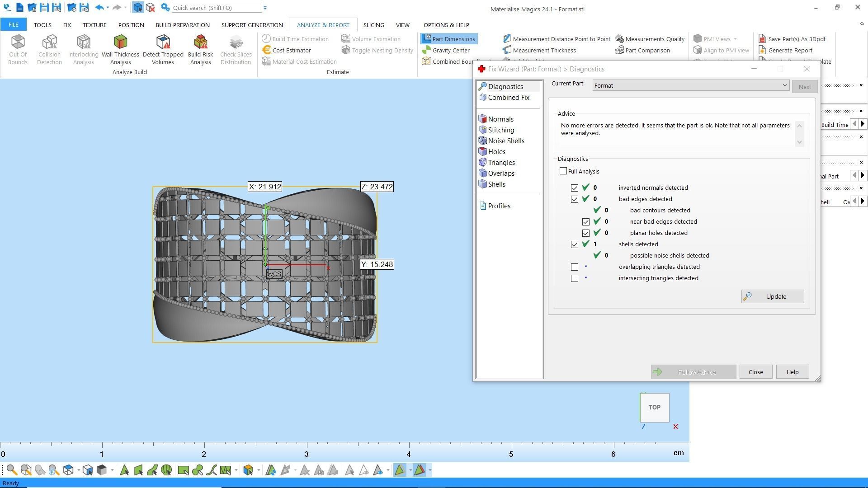Open Noise Shells page in Fix Wizard

pos(506,141)
